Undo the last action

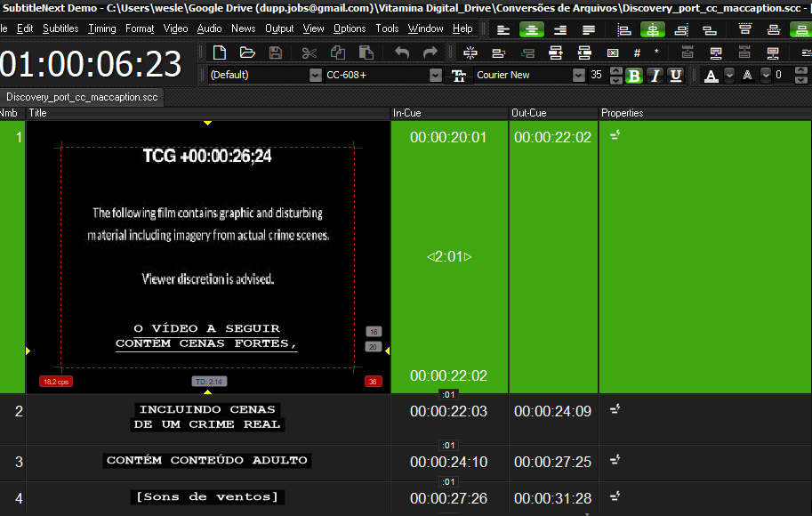[402, 52]
